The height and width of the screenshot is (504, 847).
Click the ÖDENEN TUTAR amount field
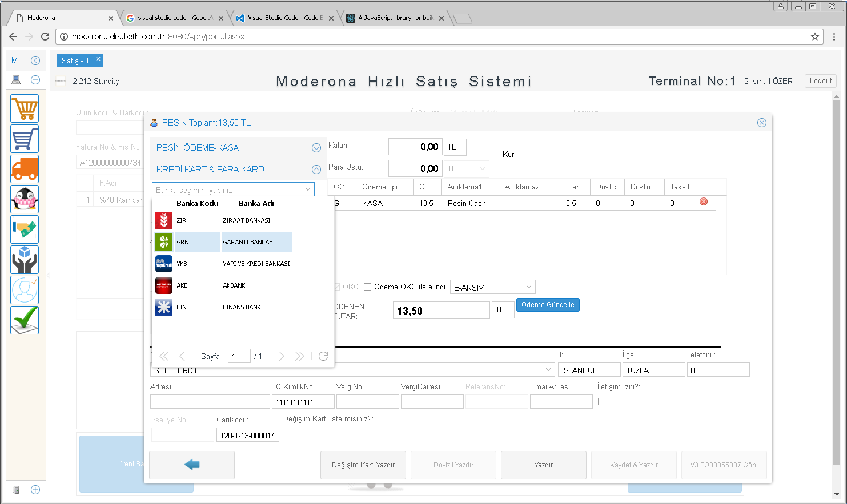(442, 311)
